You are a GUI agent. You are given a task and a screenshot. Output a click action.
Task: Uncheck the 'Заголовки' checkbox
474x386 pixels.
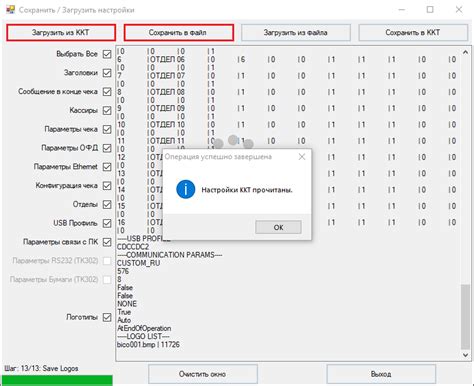(107, 73)
